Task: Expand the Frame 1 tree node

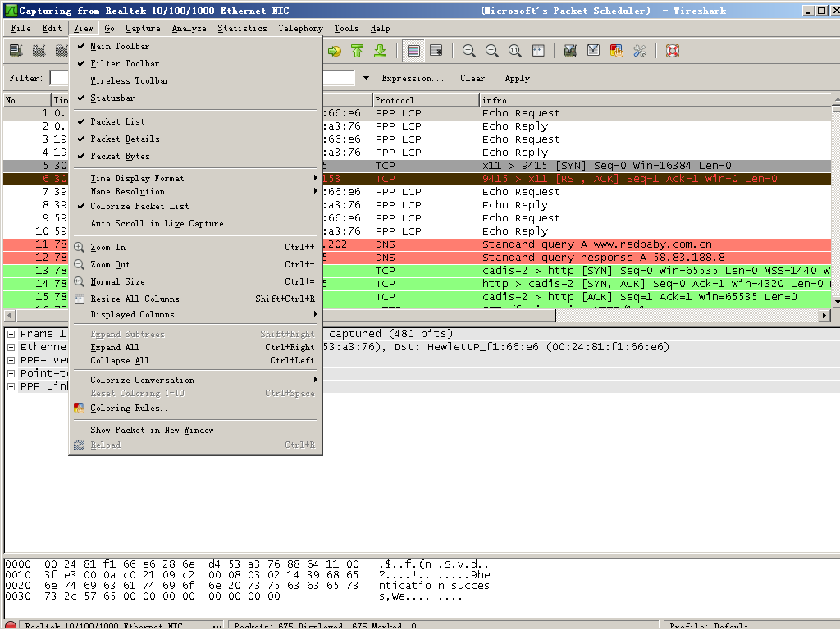Action: coord(11,334)
